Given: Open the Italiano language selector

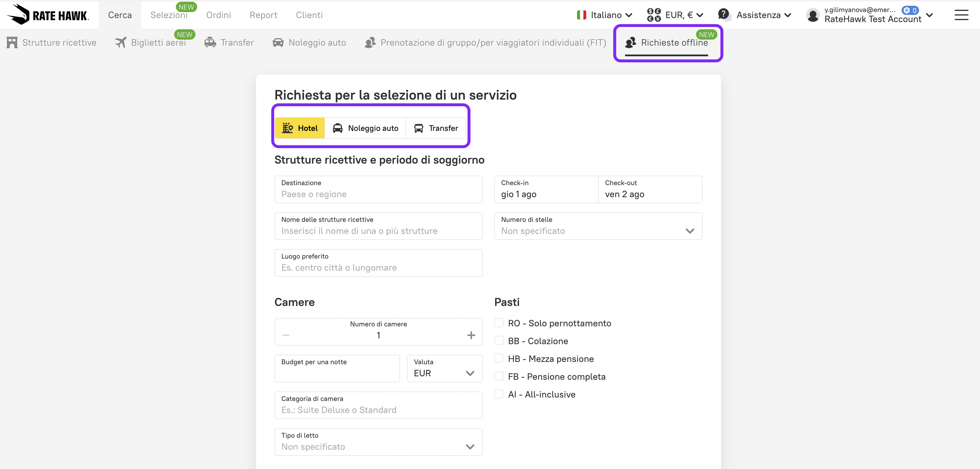Looking at the screenshot, I should click(x=604, y=15).
